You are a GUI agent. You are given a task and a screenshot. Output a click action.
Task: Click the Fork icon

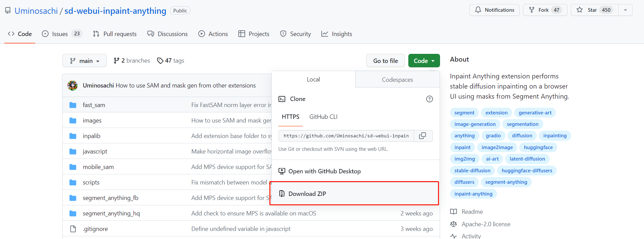(532, 10)
